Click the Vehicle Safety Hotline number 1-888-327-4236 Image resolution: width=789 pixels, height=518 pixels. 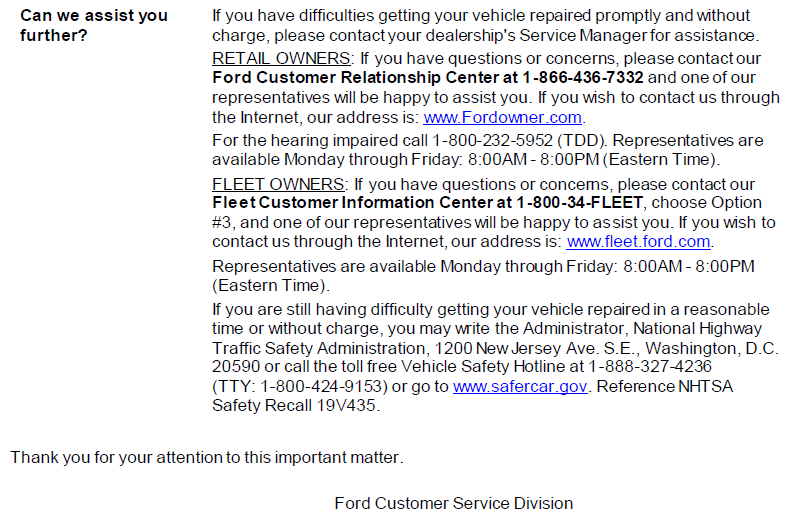tap(650, 366)
